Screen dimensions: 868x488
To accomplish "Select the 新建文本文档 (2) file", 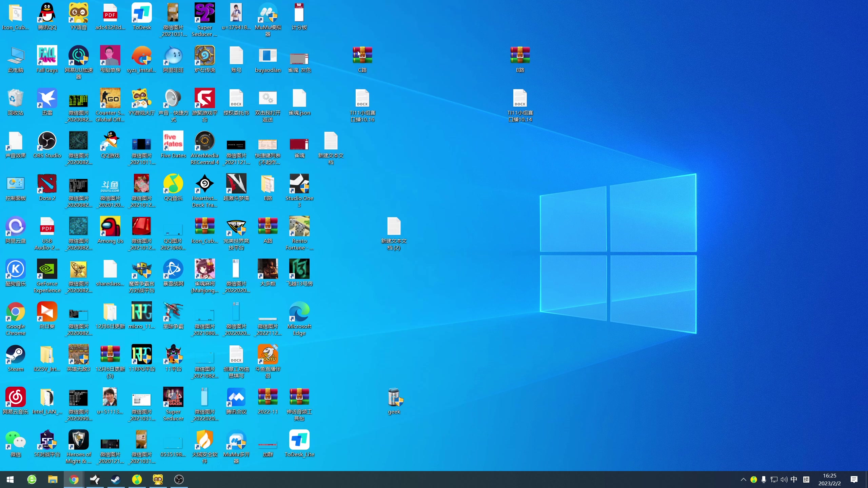I will coord(394,233).
